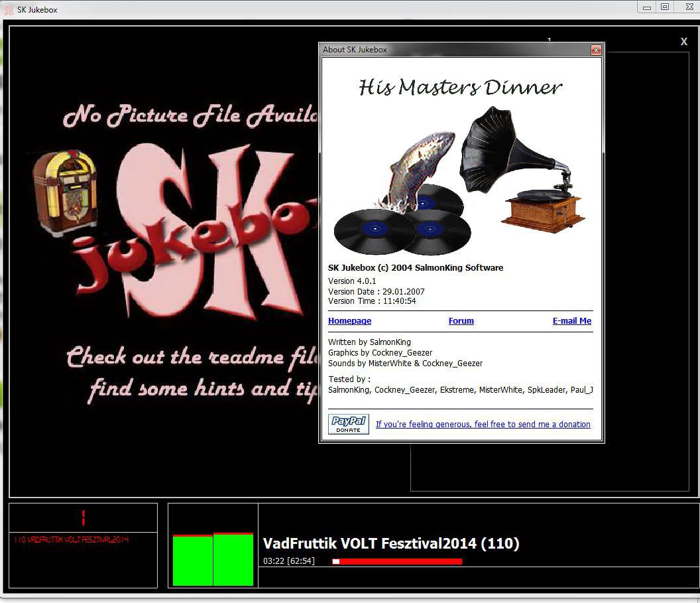The height and width of the screenshot is (603, 700).
Task: Click the song progress bar
Action: click(397, 561)
